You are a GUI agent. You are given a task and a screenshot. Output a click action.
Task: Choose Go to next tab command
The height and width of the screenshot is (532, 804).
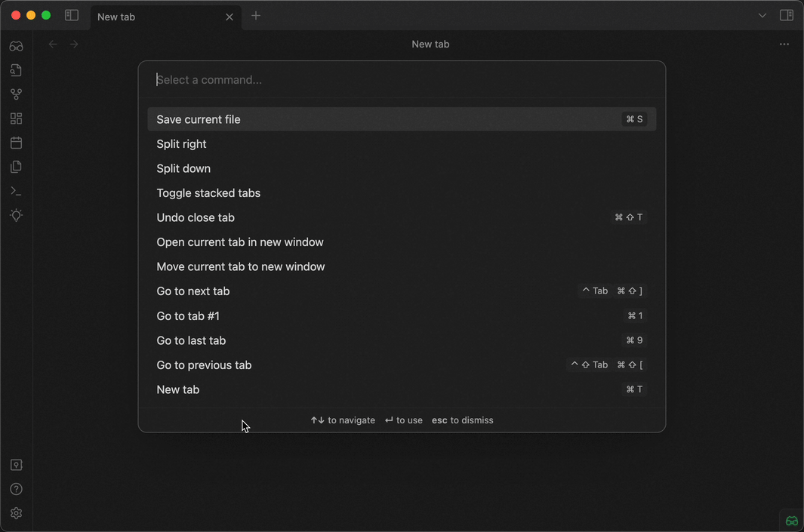(402, 291)
